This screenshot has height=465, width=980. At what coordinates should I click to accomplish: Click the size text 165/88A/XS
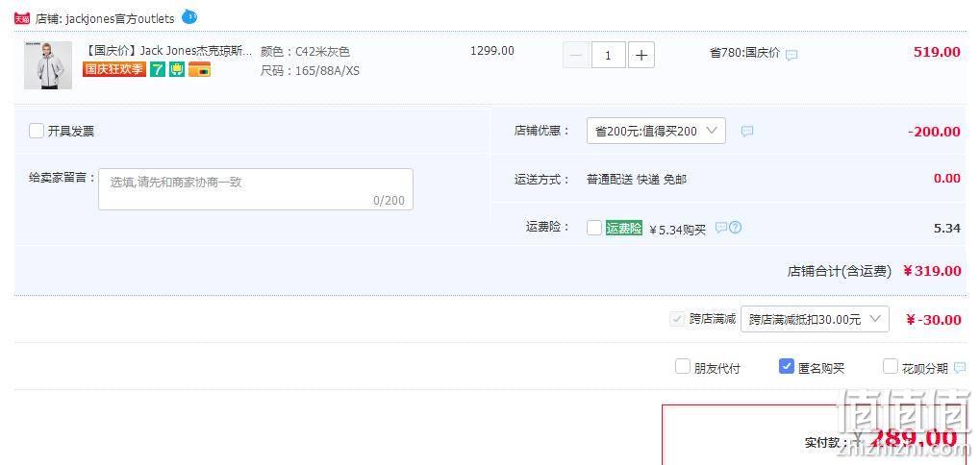click(x=328, y=70)
